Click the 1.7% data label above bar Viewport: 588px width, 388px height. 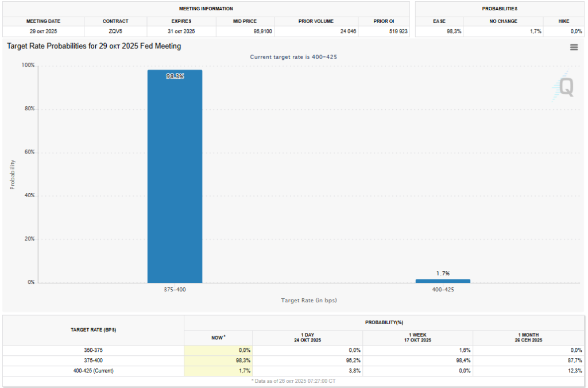pyautogui.click(x=443, y=273)
